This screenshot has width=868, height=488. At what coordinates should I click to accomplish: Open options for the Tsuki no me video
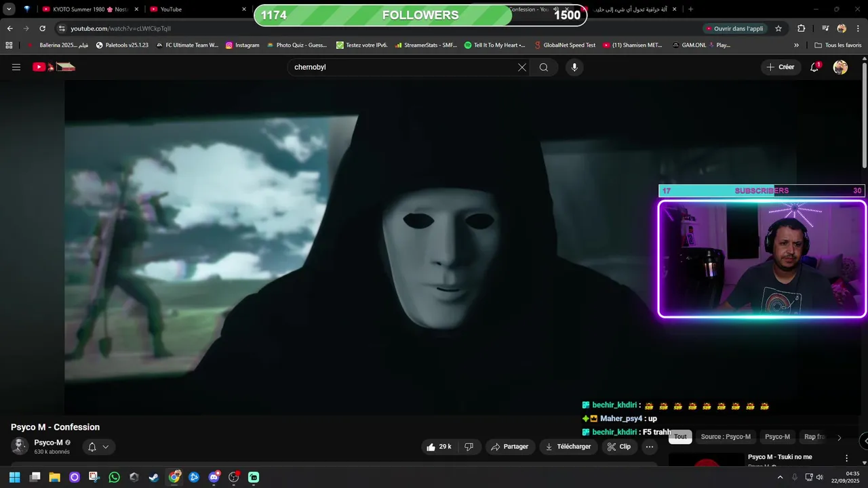pyautogui.click(x=846, y=458)
